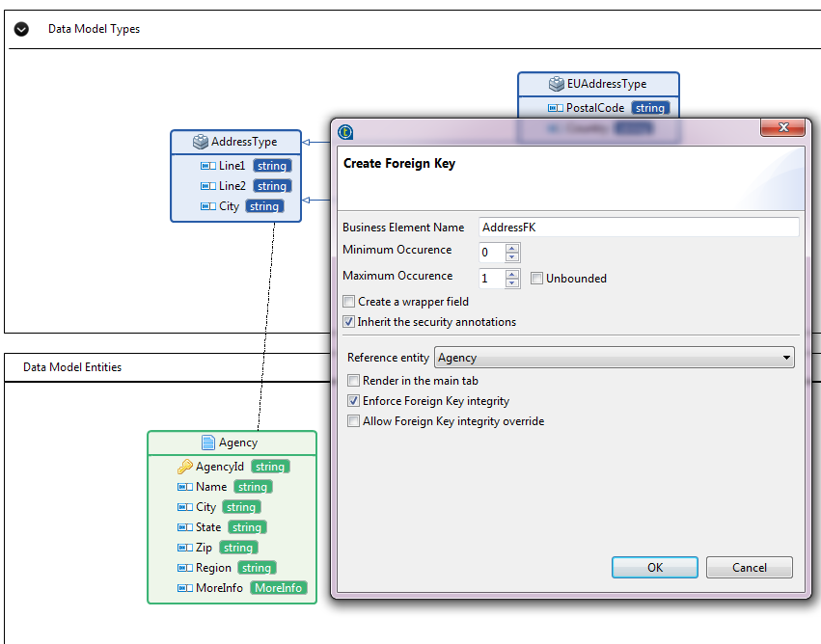Image resolution: width=821 pixels, height=644 pixels.
Task: Uncheck Inherit the security annotations
Action: 349,322
